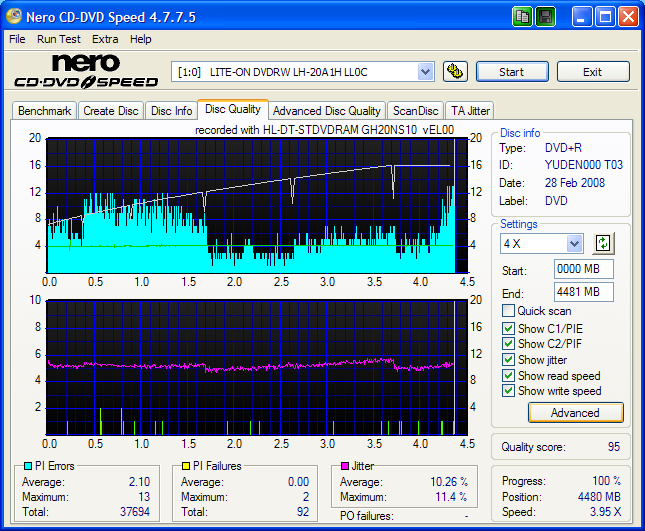
Task: Open the TA Jitter tab
Action: (x=470, y=111)
